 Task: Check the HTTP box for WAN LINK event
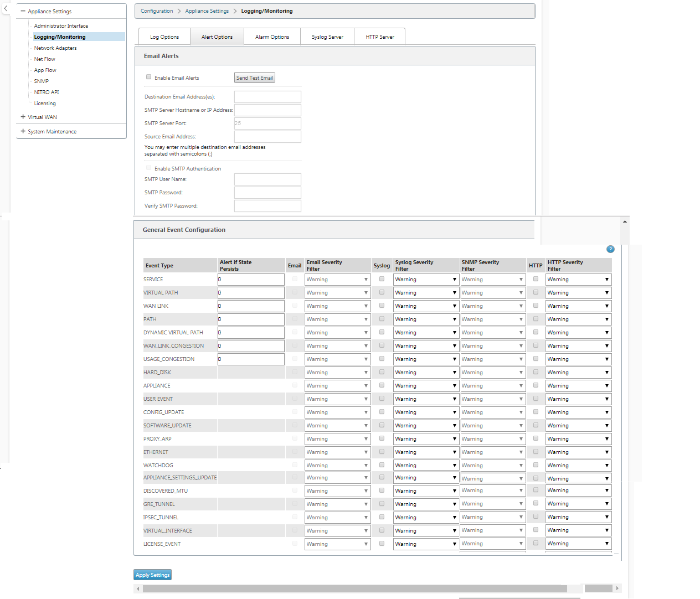click(536, 306)
